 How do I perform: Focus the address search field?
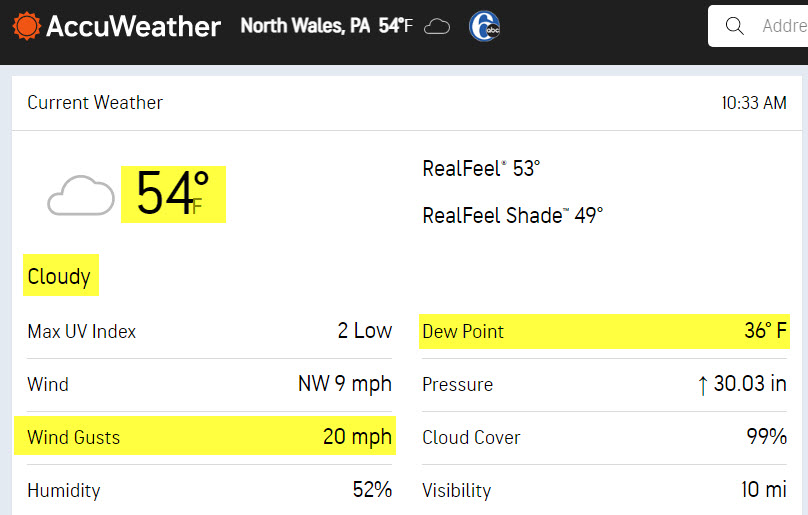(758, 26)
